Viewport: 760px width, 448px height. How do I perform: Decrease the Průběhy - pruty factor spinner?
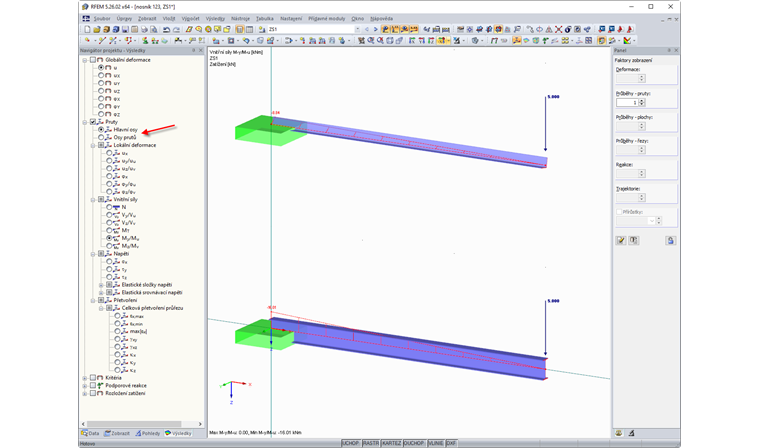pos(642,104)
